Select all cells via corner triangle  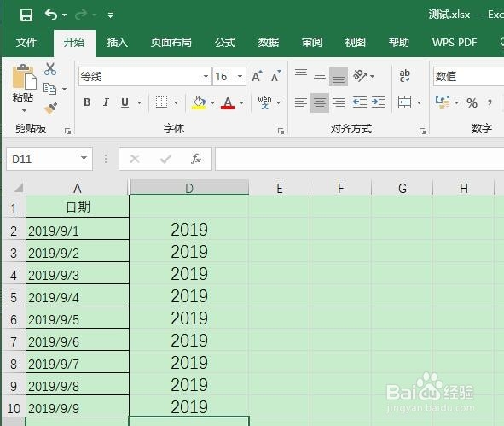coord(18,188)
